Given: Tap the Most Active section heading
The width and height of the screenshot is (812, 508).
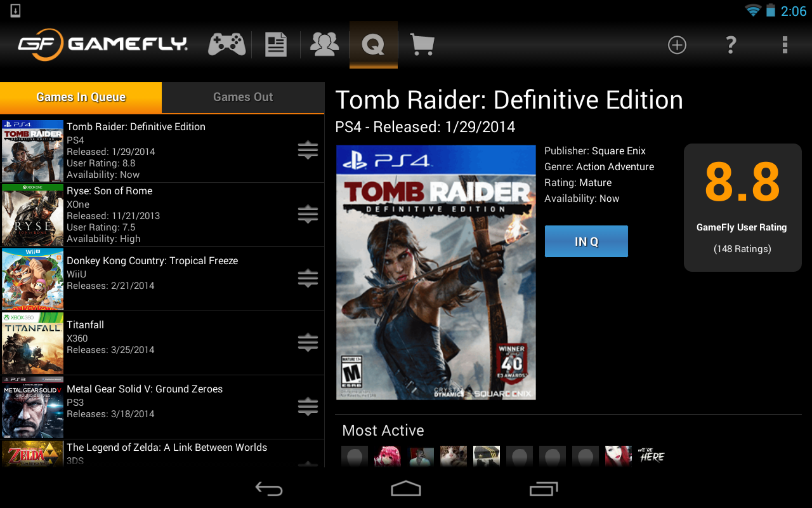Looking at the screenshot, I should coord(383,431).
